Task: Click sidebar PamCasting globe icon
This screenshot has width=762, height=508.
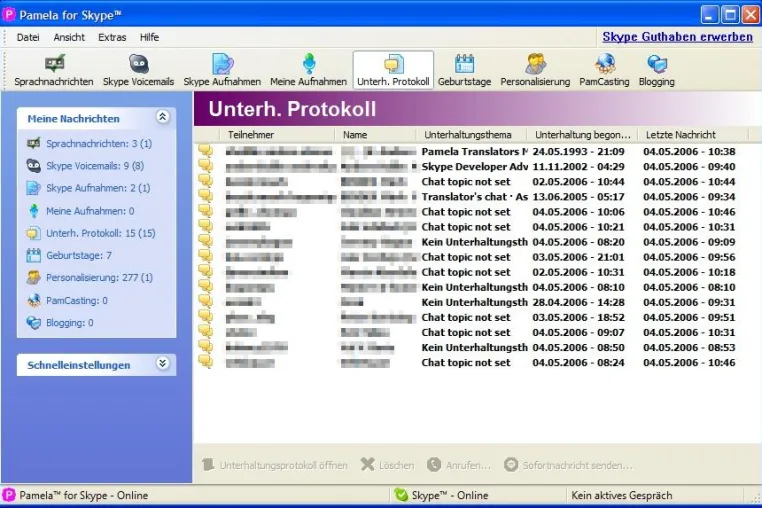Action: point(34,300)
